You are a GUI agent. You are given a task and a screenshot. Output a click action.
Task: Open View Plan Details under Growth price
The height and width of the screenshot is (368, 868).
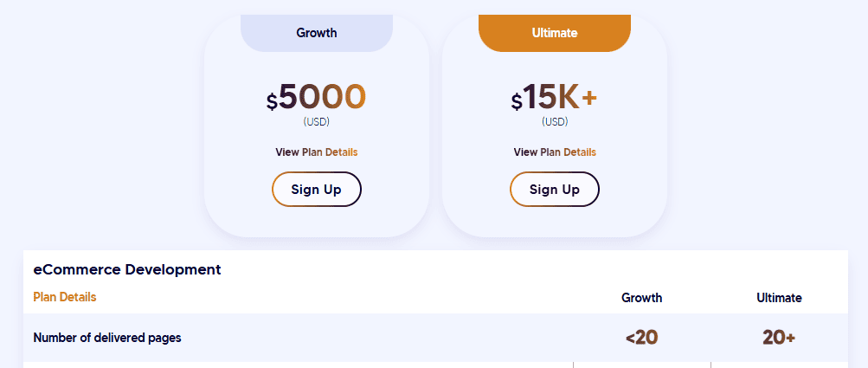coord(317,152)
